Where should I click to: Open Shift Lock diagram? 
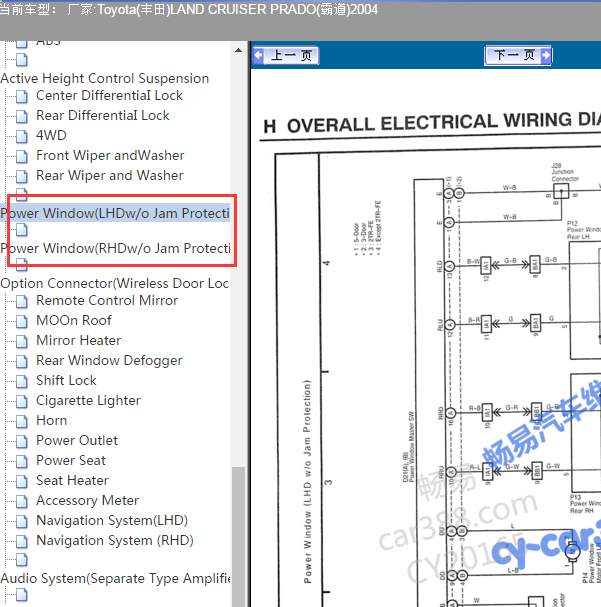point(66,381)
